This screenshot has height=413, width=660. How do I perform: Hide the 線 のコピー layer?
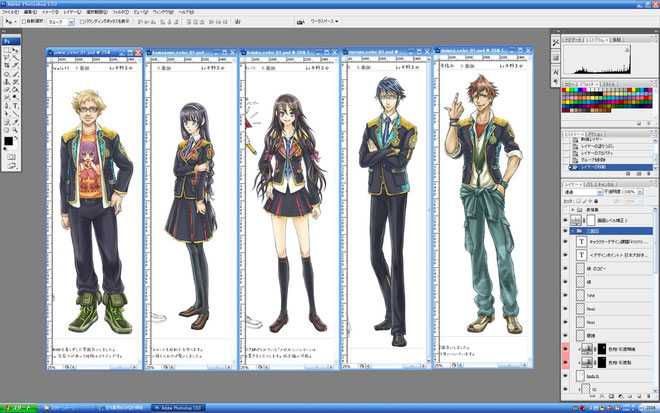[x=565, y=268]
